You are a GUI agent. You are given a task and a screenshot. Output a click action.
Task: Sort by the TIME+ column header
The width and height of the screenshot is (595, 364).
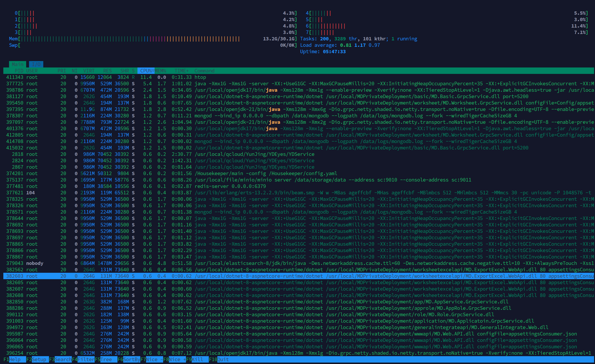point(182,71)
